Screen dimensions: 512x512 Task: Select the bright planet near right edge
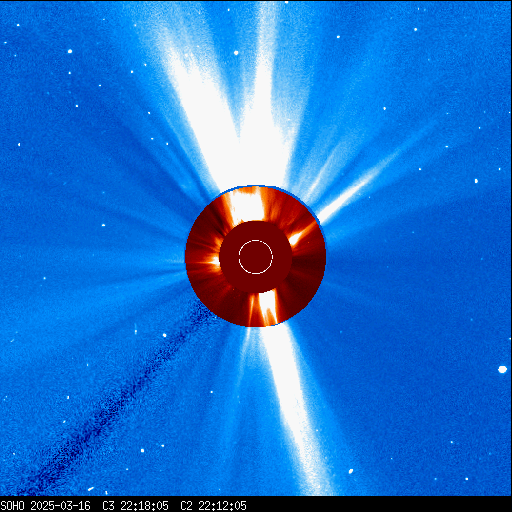[x=502, y=369]
